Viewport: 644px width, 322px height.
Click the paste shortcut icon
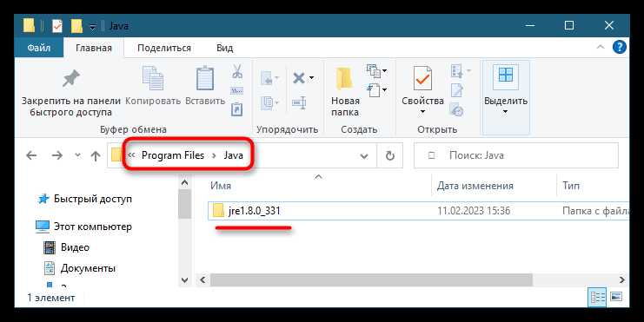click(x=237, y=109)
